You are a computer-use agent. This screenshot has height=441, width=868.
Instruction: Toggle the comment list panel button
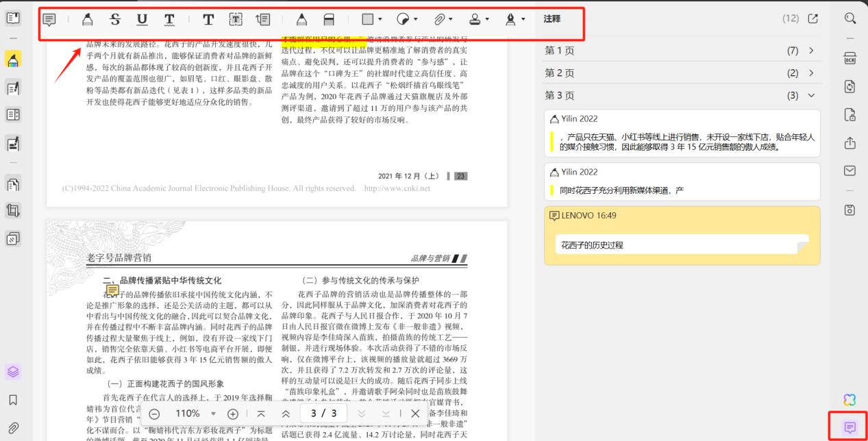[x=850, y=427]
